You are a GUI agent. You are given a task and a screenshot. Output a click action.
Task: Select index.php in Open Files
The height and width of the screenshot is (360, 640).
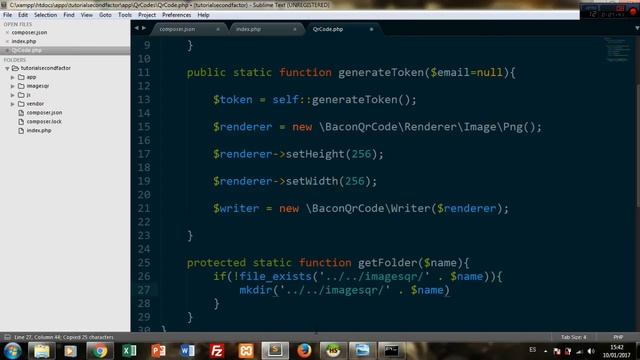click(x=24, y=41)
